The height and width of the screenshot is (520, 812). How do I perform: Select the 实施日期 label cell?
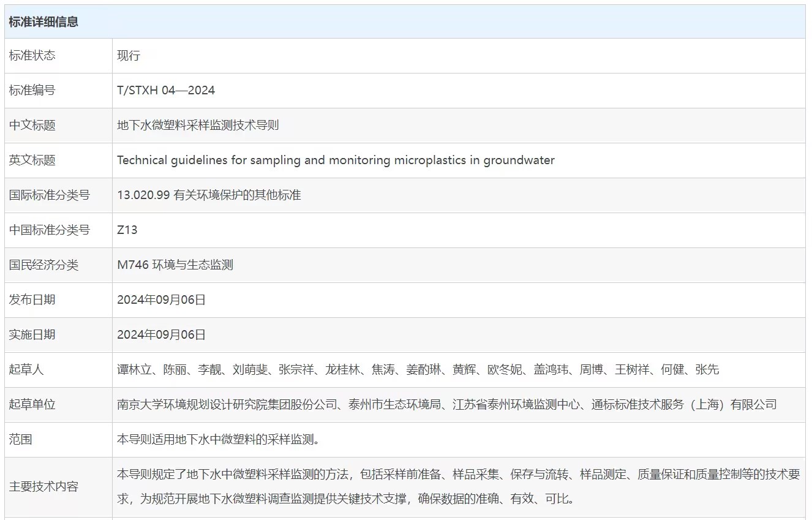pos(58,335)
